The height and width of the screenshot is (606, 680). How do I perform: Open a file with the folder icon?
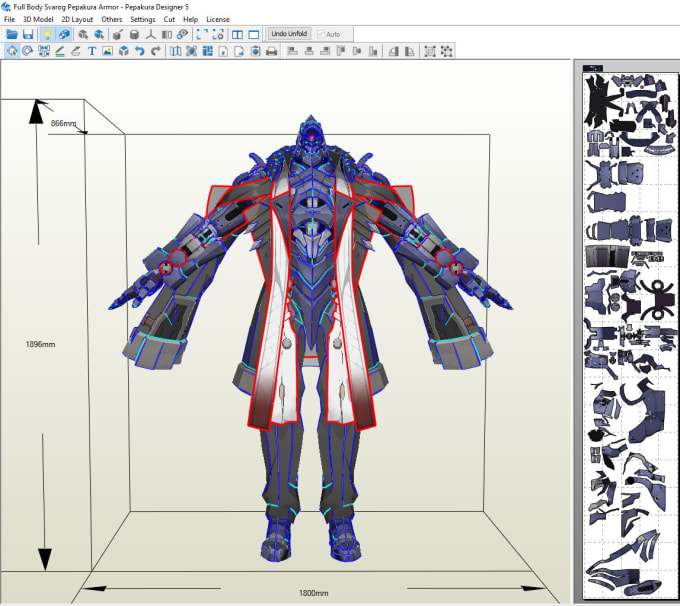click(12, 34)
